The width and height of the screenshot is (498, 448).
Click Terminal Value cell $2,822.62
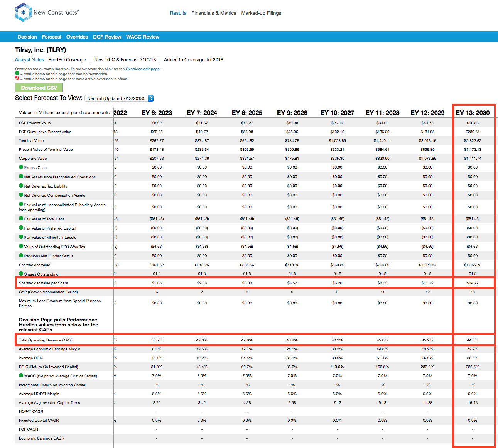pyautogui.click(x=473, y=140)
